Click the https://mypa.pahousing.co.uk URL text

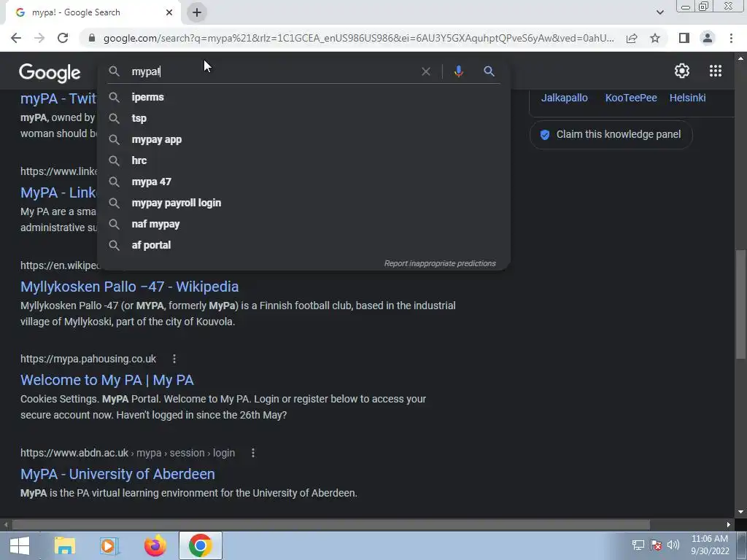[x=88, y=359]
